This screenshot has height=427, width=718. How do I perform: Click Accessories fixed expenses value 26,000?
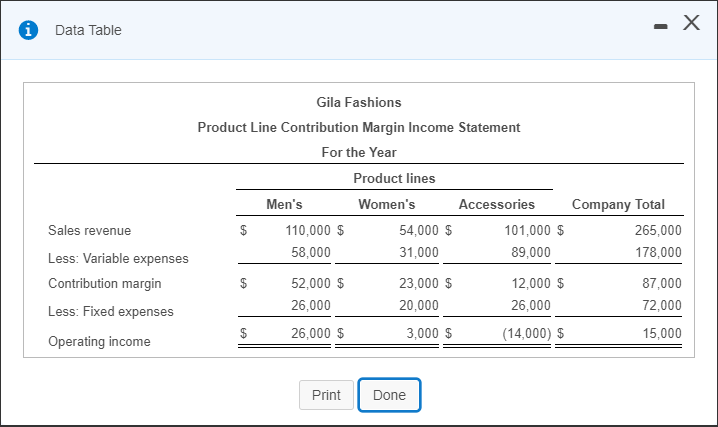[x=531, y=305]
